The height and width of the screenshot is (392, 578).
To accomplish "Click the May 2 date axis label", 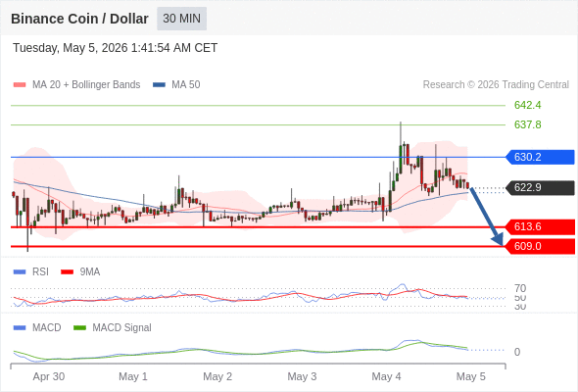I will point(217,377).
